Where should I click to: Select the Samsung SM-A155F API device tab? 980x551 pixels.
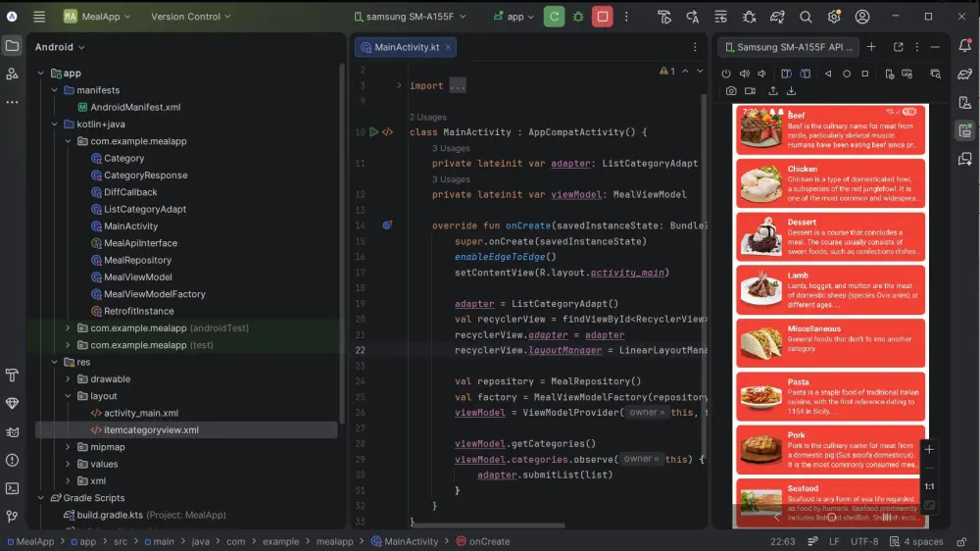pyautogui.click(x=789, y=47)
